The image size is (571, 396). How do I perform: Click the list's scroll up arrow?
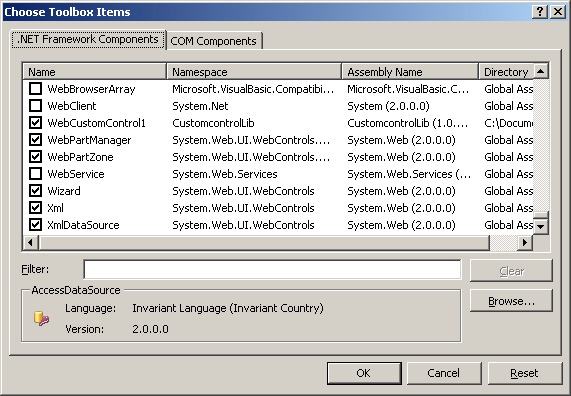(541, 71)
